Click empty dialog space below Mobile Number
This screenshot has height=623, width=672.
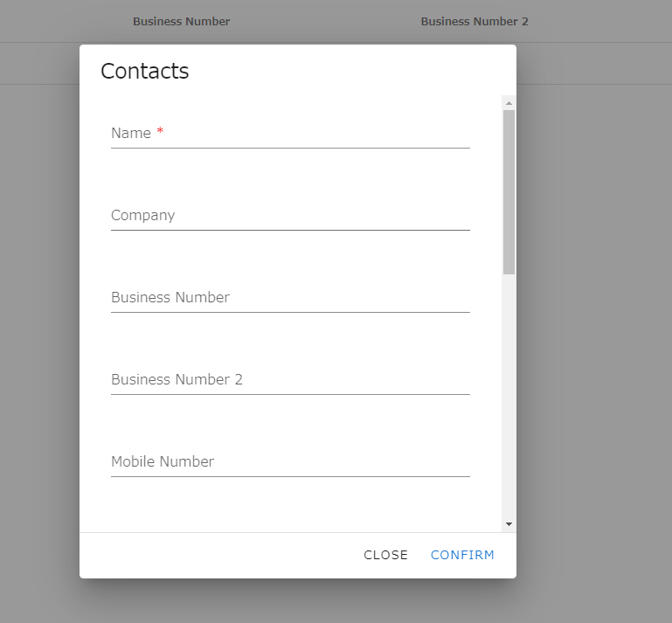tap(290, 505)
